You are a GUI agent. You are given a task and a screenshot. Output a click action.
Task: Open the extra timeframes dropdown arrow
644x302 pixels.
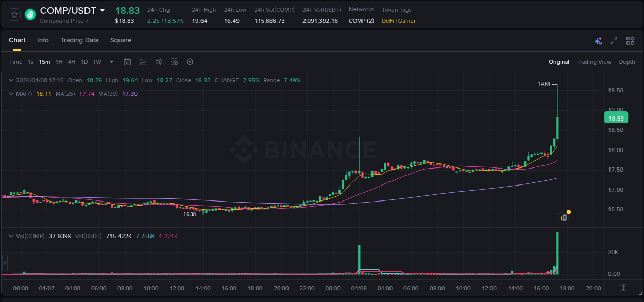point(111,62)
